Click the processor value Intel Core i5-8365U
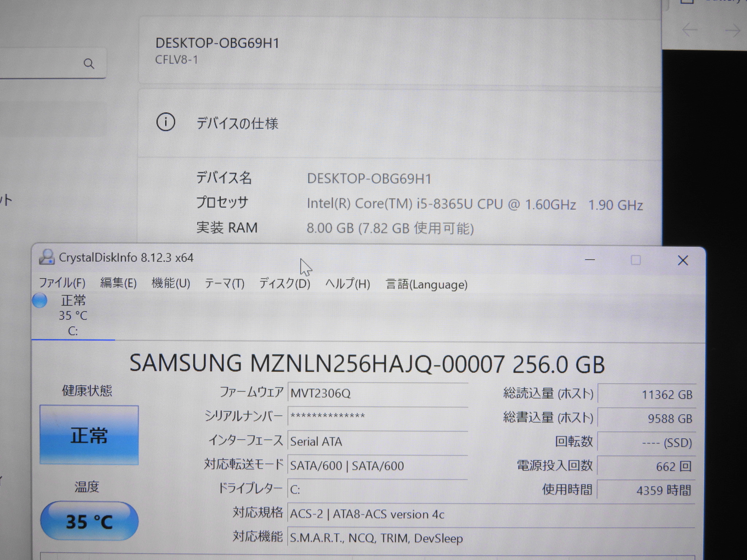747x560 pixels. click(475, 204)
